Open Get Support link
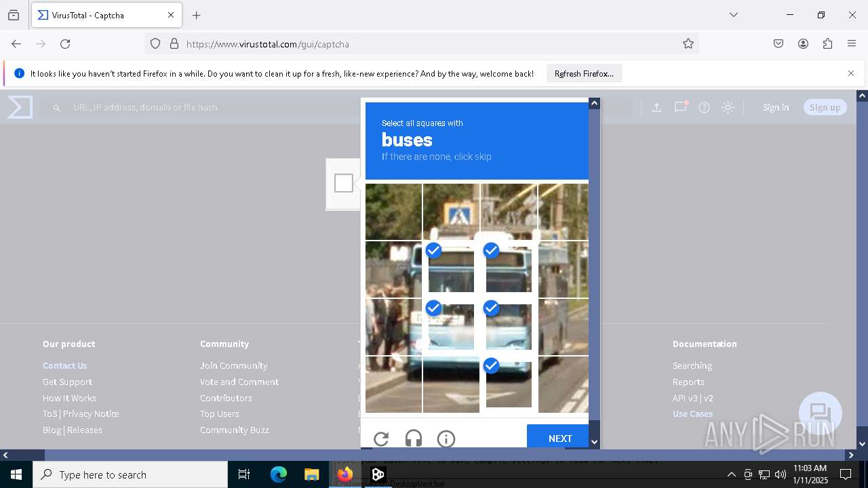 [67, 382]
